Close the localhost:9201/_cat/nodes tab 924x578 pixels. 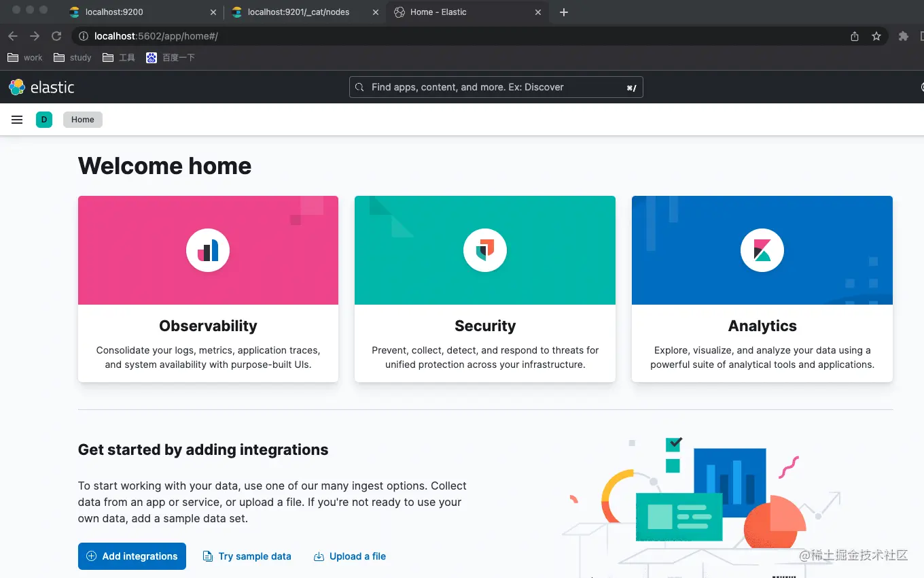376,12
